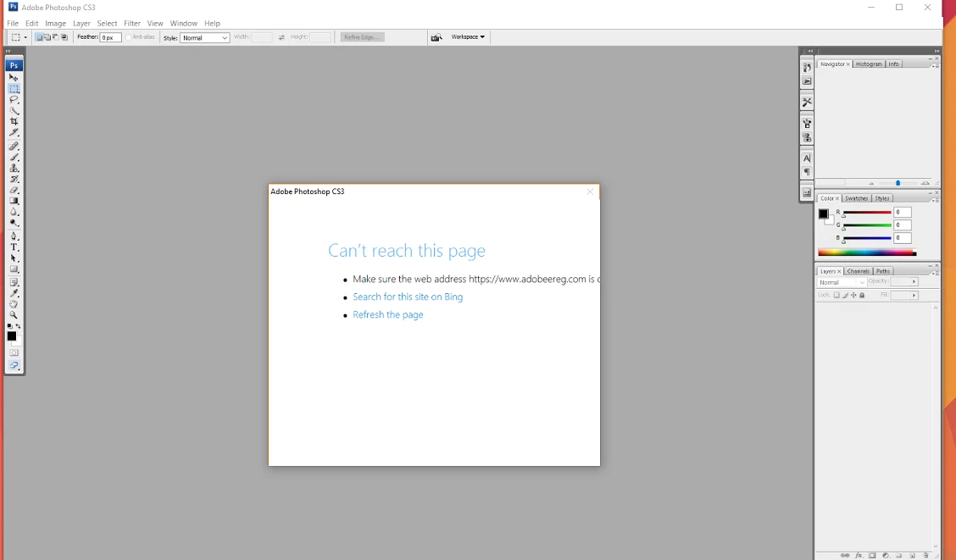Select the Dodge tool
Screen dimensions: 956x560
click(x=14, y=223)
